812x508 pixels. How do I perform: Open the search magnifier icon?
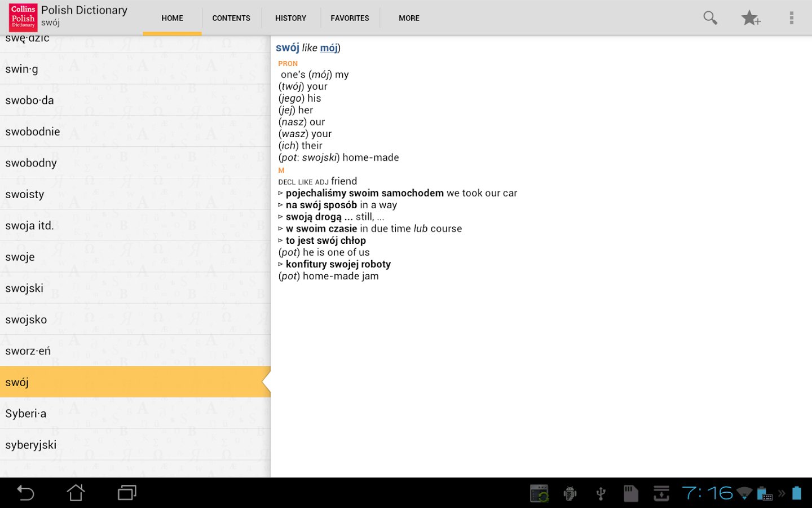(x=710, y=18)
